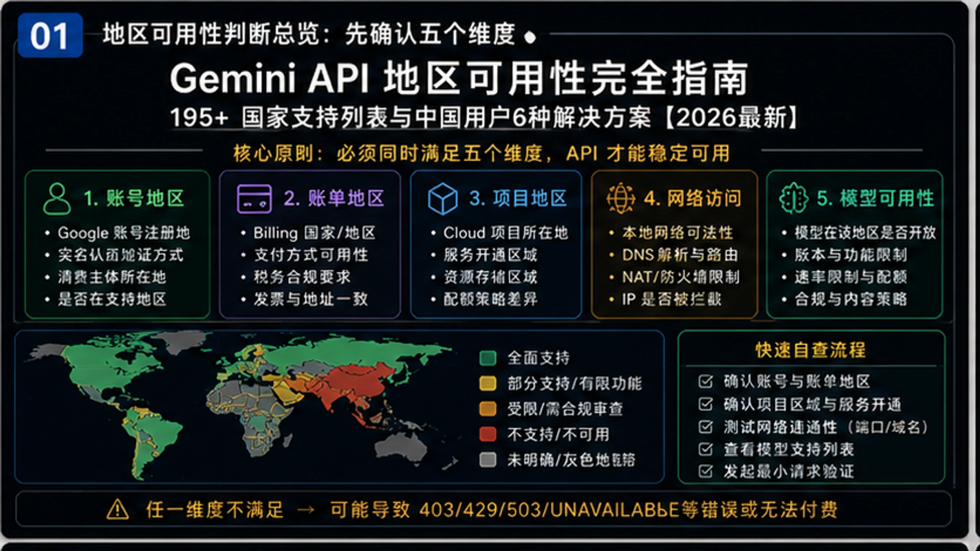
Task: Click the warning triangle icon in bottom banner
Action: pyautogui.click(x=118, y=509)
